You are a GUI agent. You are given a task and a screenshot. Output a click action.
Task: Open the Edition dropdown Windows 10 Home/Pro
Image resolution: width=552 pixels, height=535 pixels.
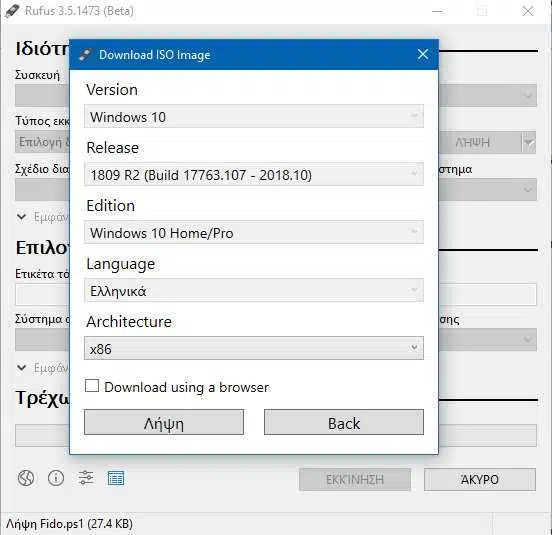pos(254,232)
